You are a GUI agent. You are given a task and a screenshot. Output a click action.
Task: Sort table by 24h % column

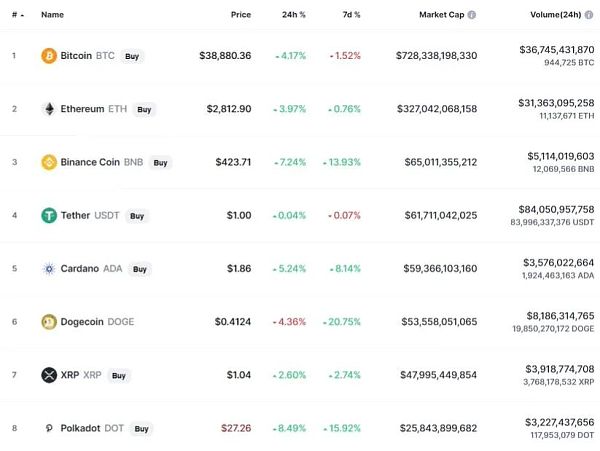(x=295, y=15)
